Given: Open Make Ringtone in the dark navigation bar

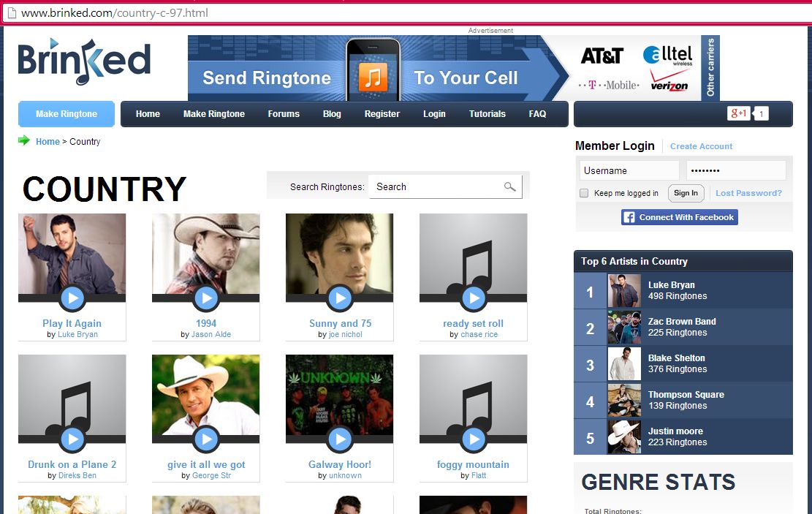Looking at the screenshot, I should click(214, 114).
